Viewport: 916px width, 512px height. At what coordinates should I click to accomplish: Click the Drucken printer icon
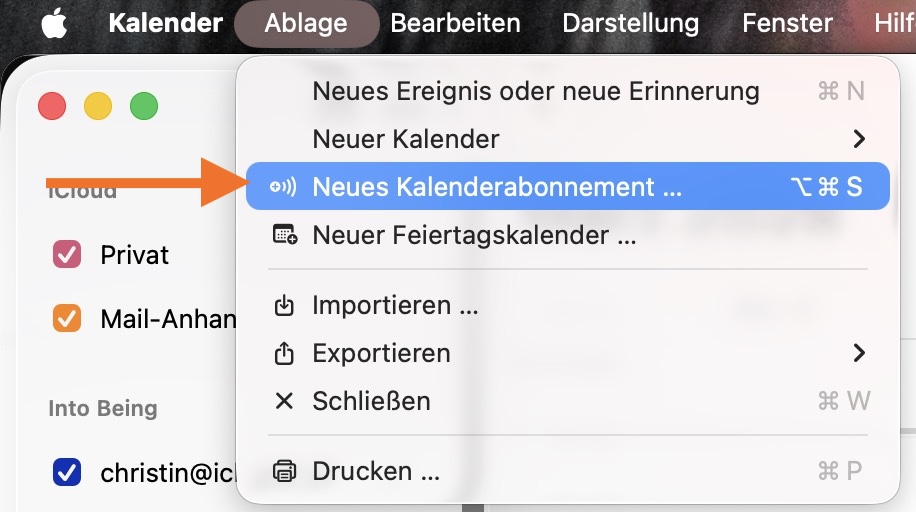click(284, 470)
